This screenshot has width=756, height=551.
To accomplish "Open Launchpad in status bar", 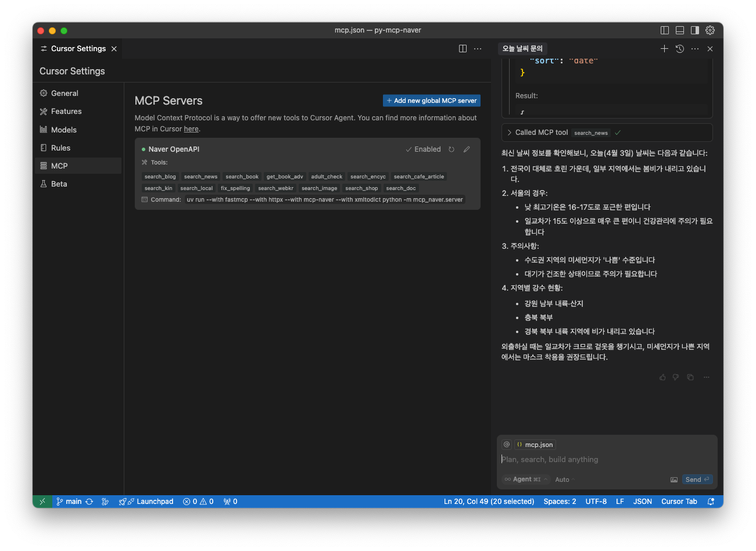I will (x=146, y=502).
